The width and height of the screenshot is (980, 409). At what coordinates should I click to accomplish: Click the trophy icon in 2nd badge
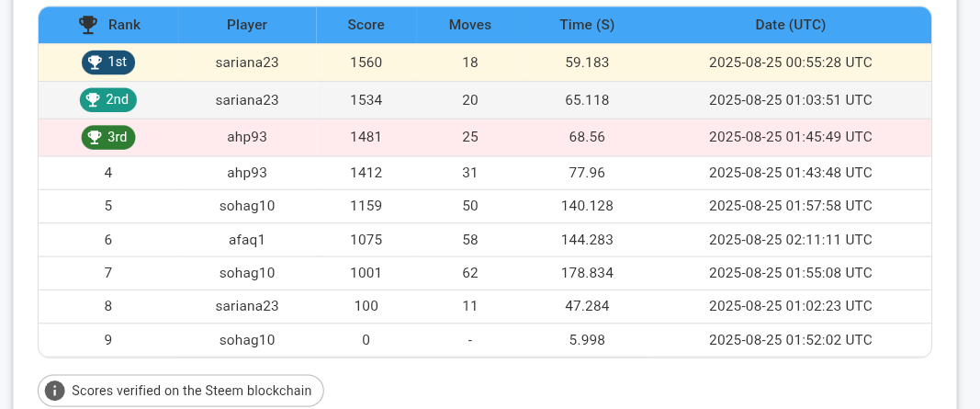tap(93, 99)
